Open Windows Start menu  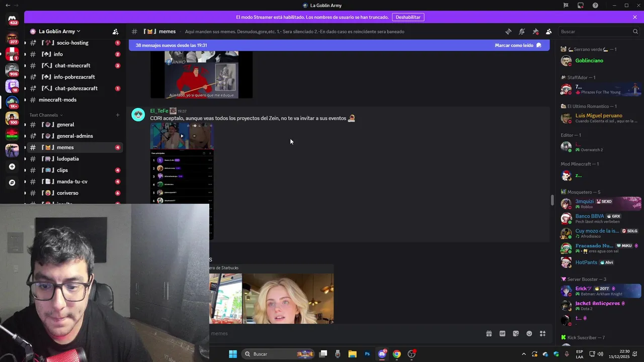233,354
